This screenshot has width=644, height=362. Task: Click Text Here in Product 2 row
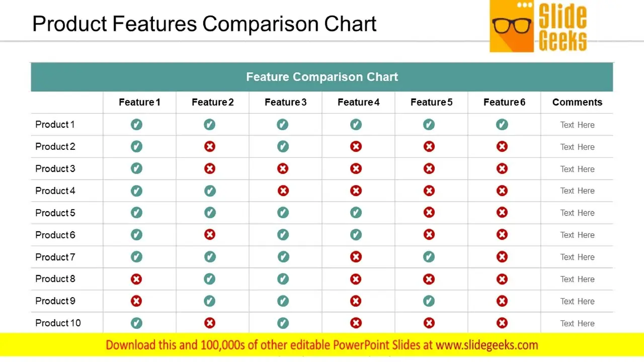(x=578, y=147)
